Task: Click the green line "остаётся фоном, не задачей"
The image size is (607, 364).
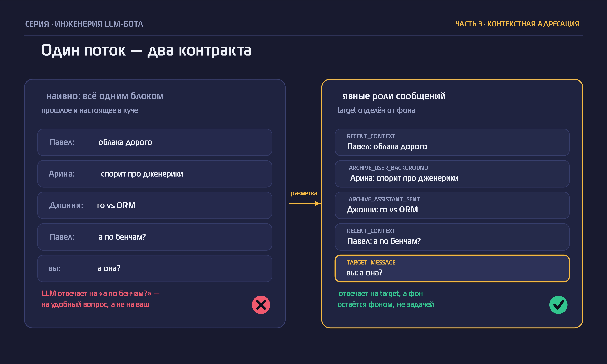Action: point(385,305)
